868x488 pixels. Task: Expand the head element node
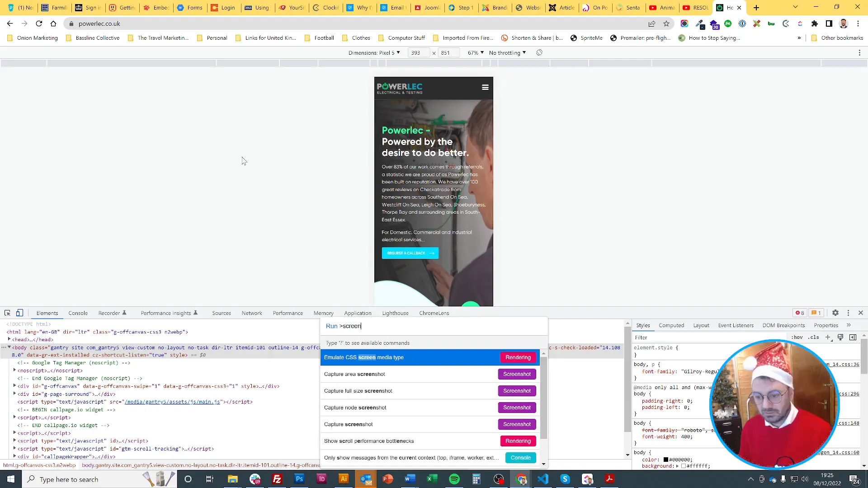(9, 339)
